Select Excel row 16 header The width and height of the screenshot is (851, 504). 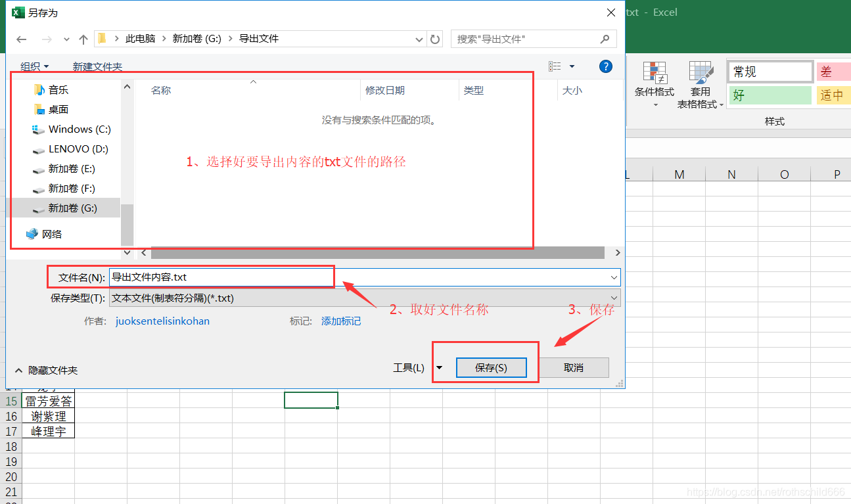click(x=11, y=417)
